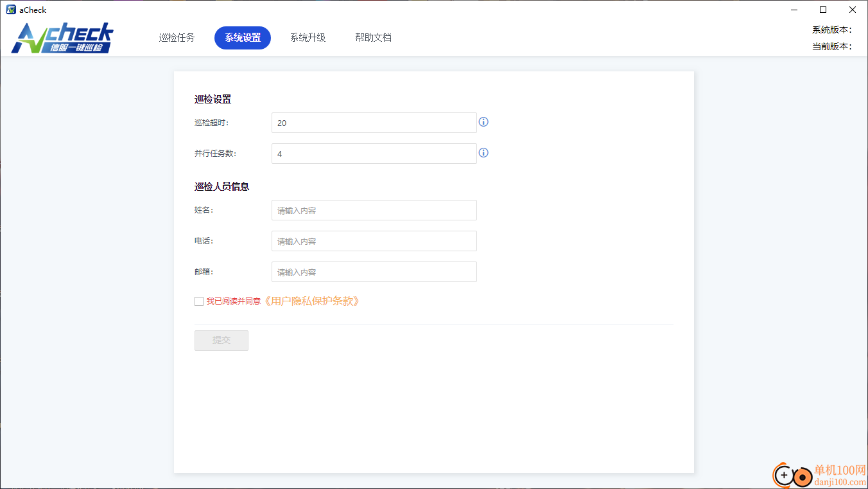
Task: Click the aCheck title bar app icon
Action: (x=11, y=10)
